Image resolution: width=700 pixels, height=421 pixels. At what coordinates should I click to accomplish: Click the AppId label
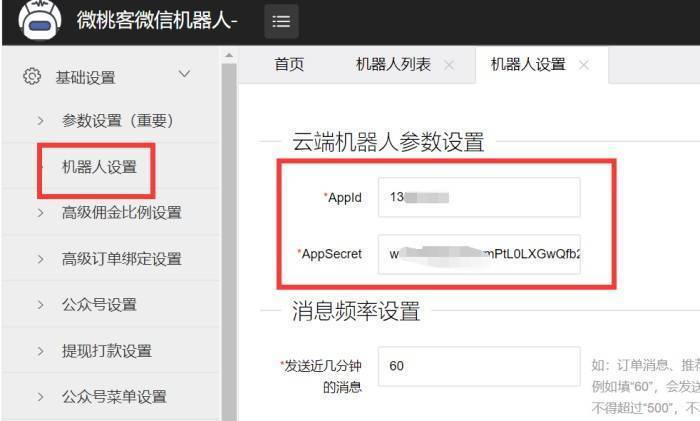point(342,197)
